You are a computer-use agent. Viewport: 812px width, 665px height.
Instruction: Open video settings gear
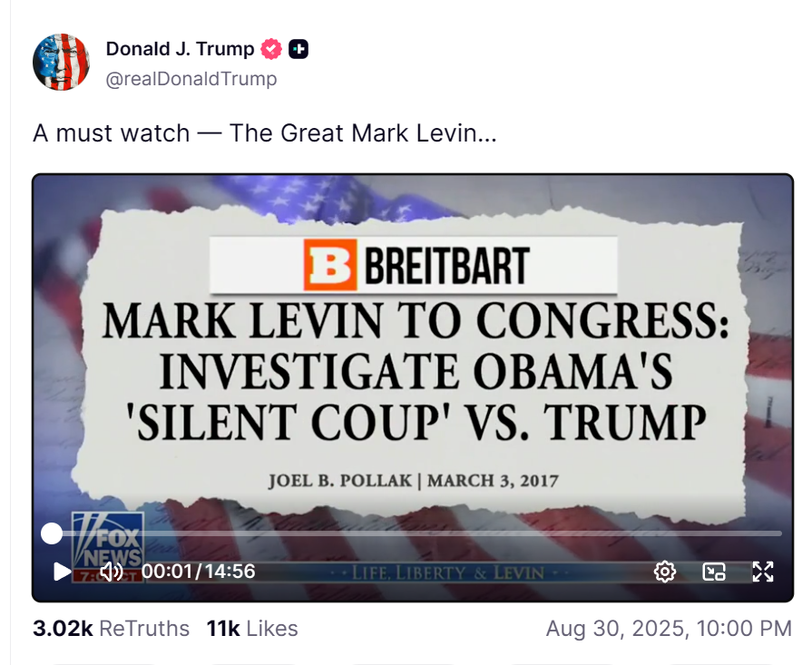click(x=665, y=572)
